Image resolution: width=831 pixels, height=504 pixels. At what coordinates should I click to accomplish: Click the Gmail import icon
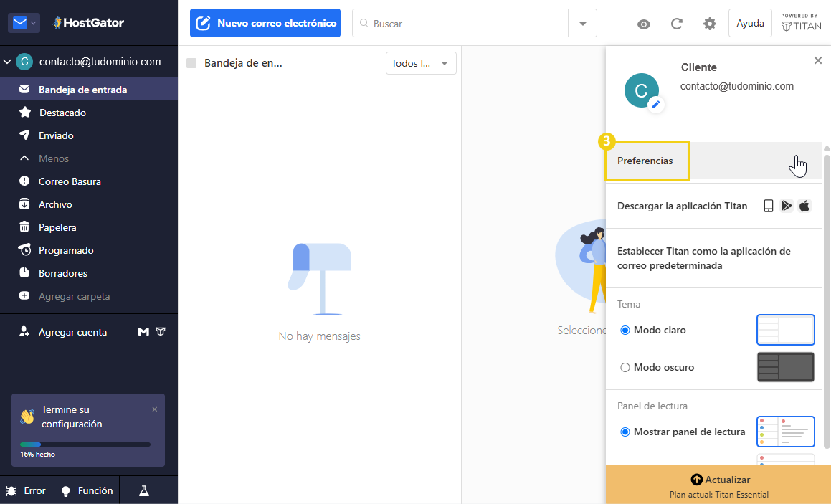point(143,332)
